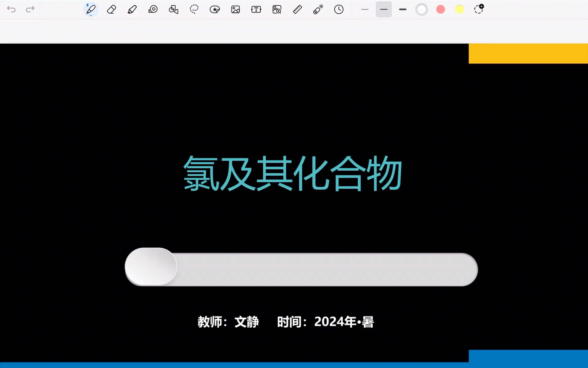Image resolution: width=588 pixels, height=368 pixels.
Task: Choose the thick stroke width
Action: [403, 10]
